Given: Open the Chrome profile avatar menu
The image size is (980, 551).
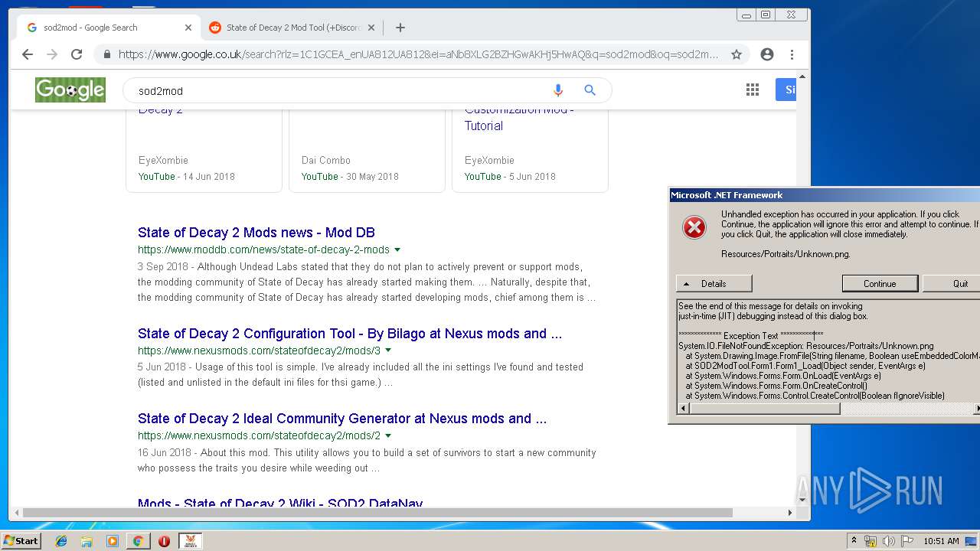Looking at the screenshot, I should [x=766, y=54].
